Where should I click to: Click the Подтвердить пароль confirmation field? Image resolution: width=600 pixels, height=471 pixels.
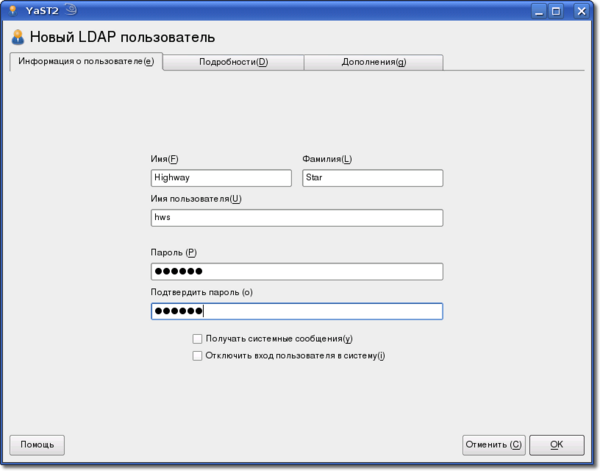point(296,311)
